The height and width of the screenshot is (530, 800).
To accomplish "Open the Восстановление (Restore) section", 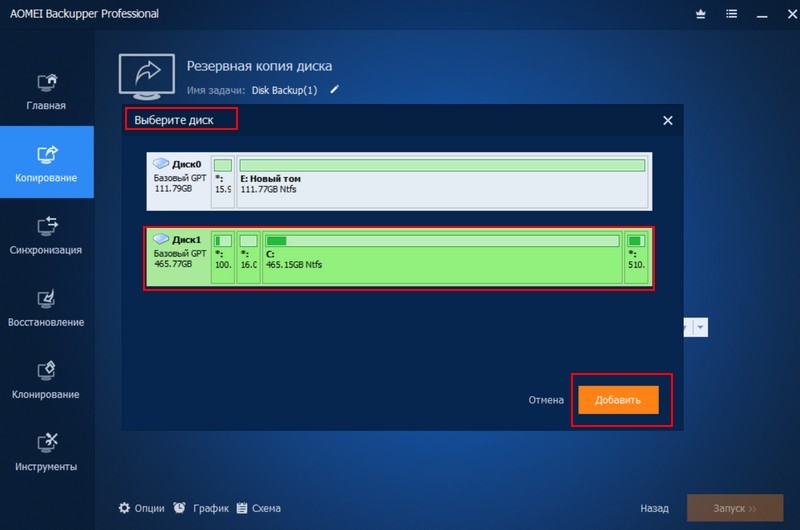I will pos(47,307).
